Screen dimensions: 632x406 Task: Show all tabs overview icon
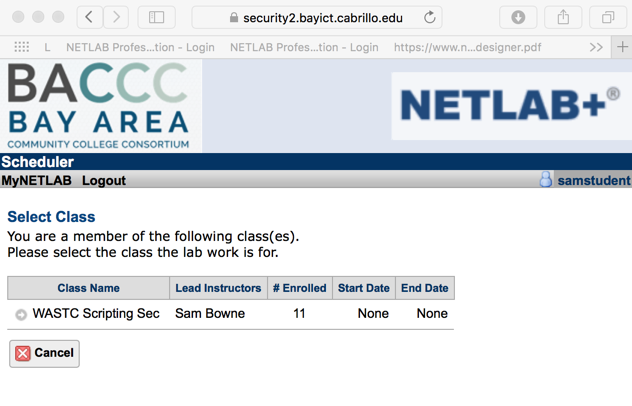[x=608, y=17]
